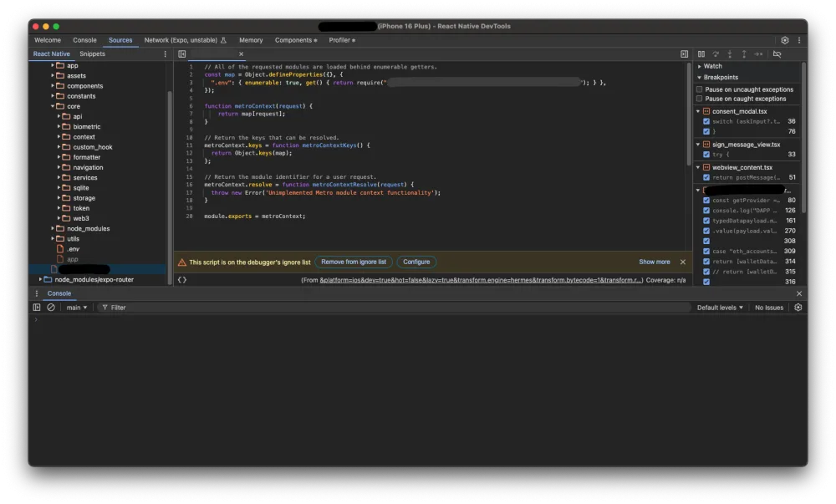
Task: Show the console sidebar
Action: click(x=37, y=308)
